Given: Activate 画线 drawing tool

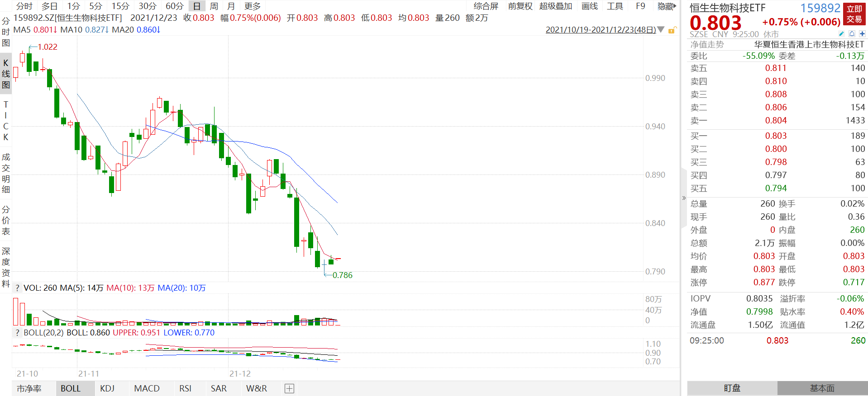Looking at the screenshot, I should 590,6.
